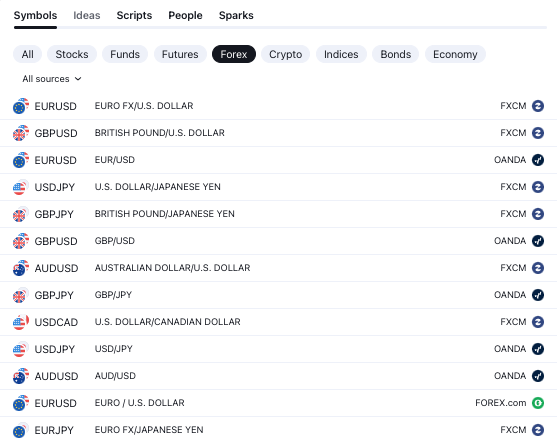
Task: Click the US flag icon in the U.S. DOLLAR/JAPANESE YEN row
Action: click(21, 187)
